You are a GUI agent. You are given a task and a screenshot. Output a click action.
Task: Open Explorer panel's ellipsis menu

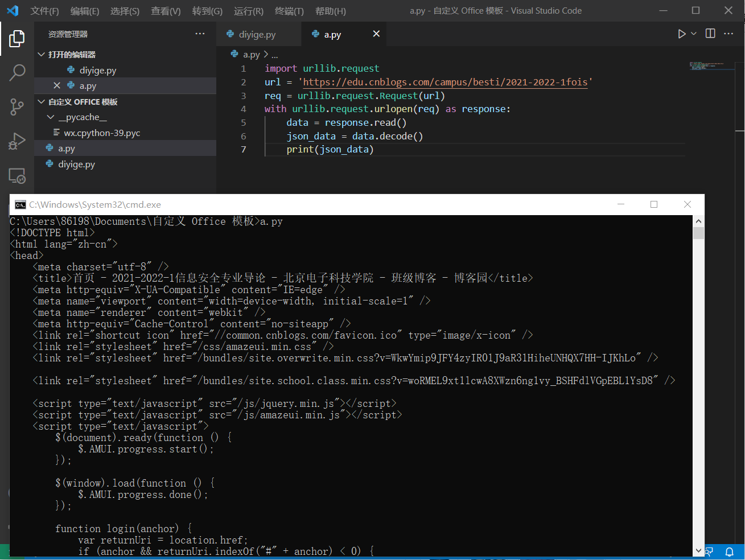click(200, 34)
